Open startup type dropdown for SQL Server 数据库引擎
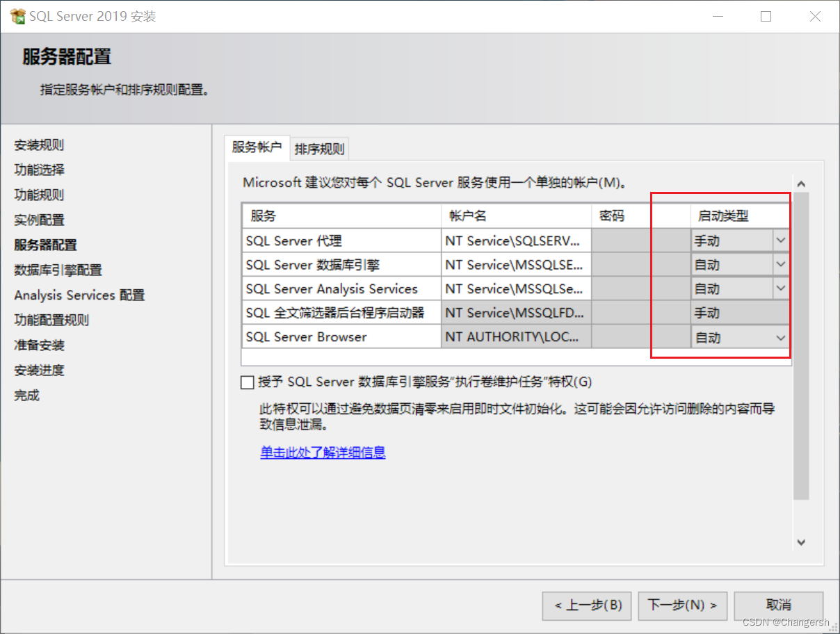Image resolution: width=840 pixels, height=634 pixels. tap(781, 265)
